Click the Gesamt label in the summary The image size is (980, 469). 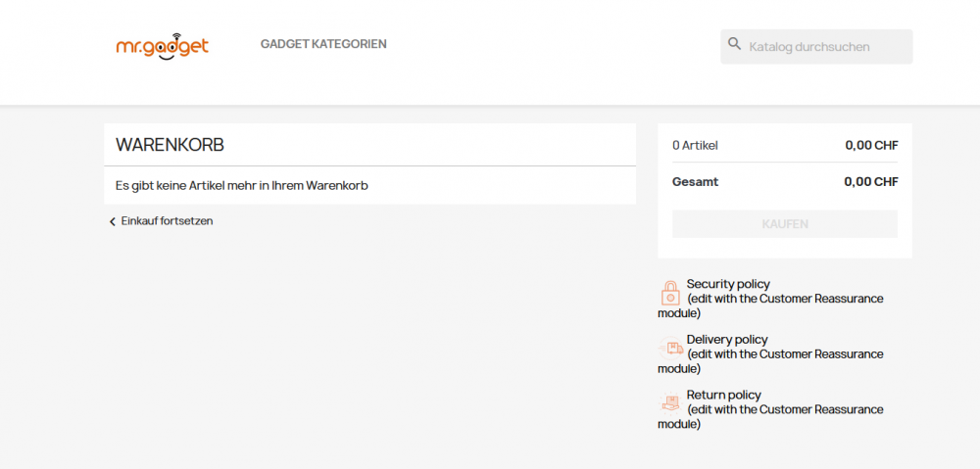(695, 182)
